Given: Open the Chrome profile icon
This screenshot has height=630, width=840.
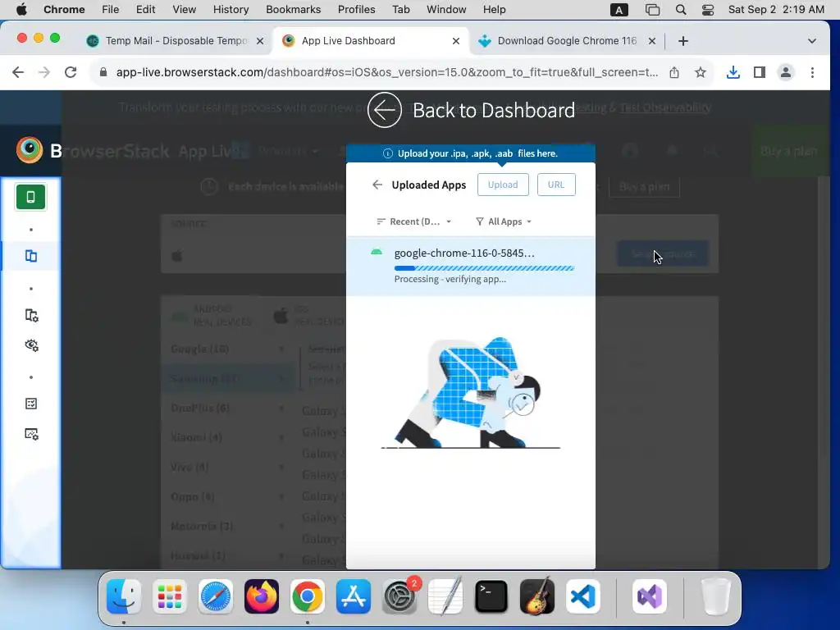Looking at the screenshot, I should [x=785, y=72].
